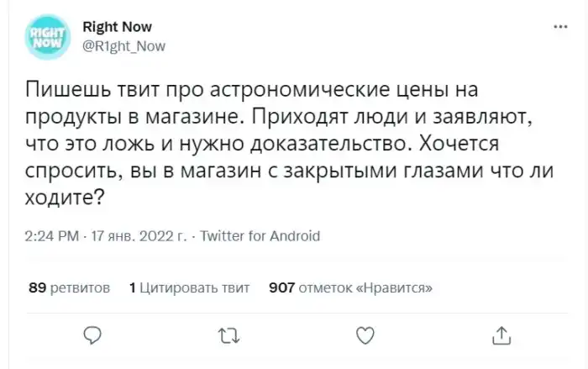588x369 pixels.
Task: Click the Twitter for Android source link
Action: [261, 236]
